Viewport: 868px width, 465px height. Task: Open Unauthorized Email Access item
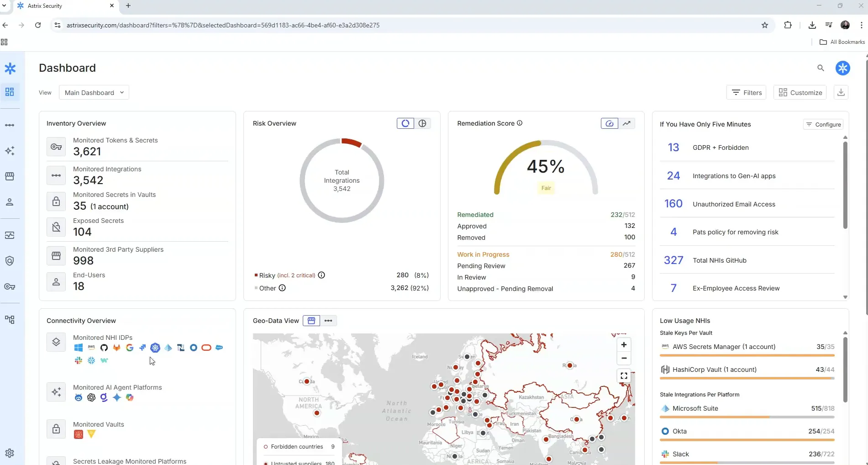(x=734, y=204)
